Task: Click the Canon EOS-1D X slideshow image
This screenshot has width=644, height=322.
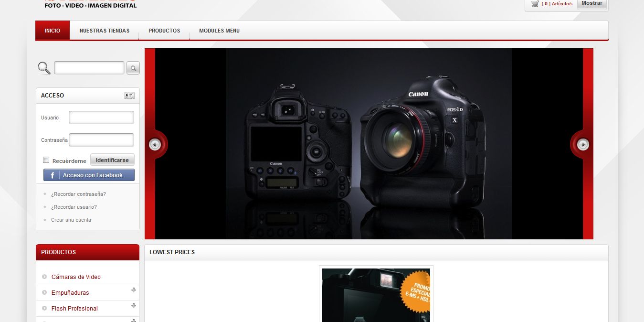Action: (369, 144)
